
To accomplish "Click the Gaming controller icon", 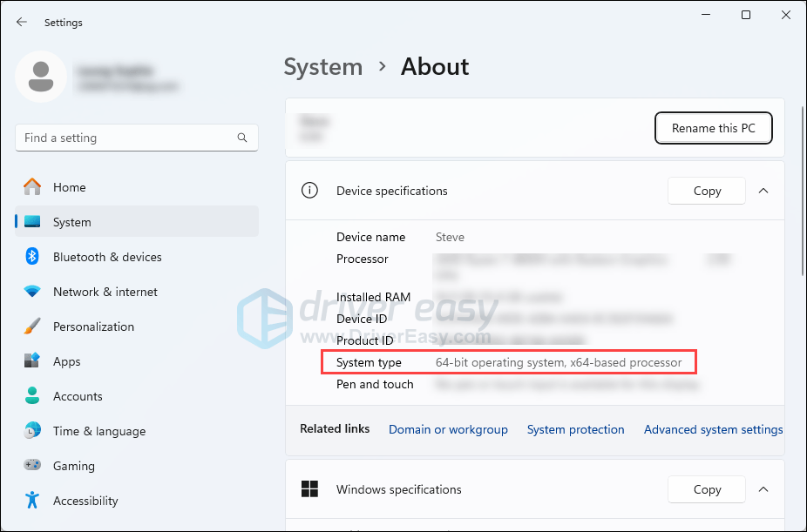I will (x=32, y=466).
